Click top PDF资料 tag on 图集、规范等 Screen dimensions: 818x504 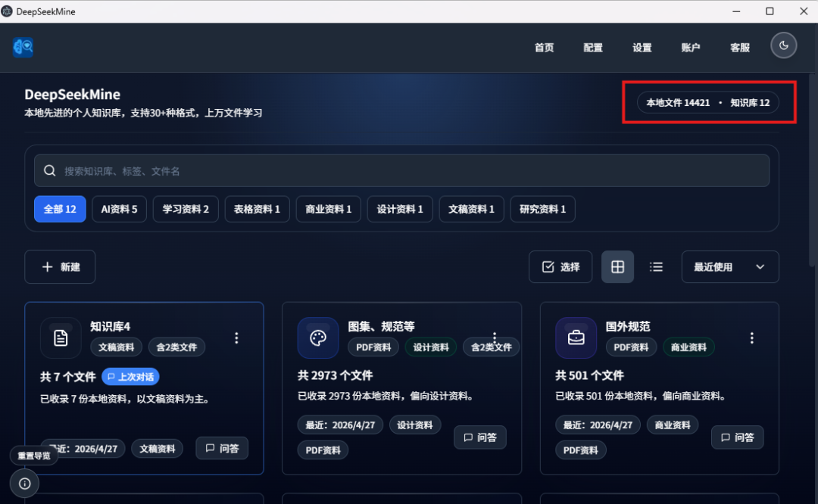click(x=373, y=347)
